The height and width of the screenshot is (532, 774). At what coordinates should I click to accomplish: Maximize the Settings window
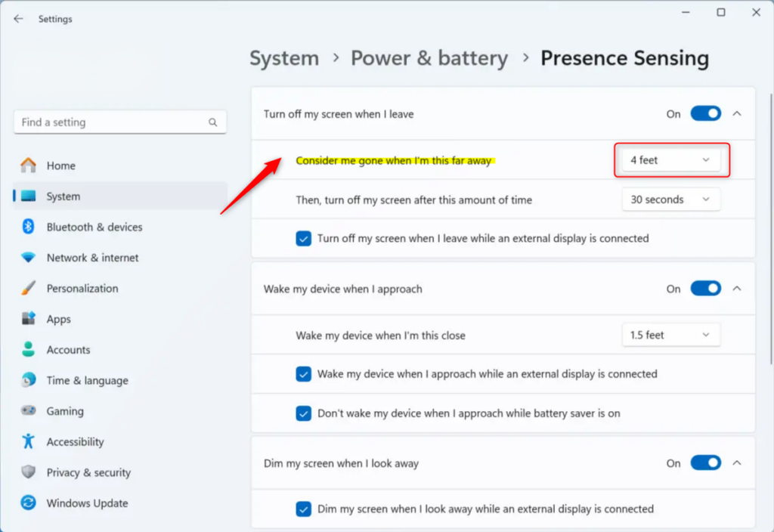tap(721, 12)
